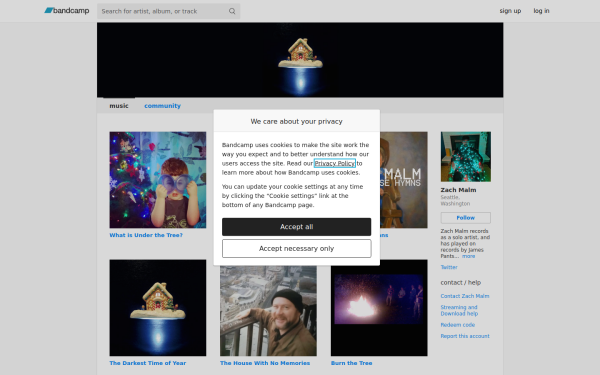Click the Burn the Tree title link
Image resolution: width=600 pixels, height=375 pixels.
pos(352,363)
